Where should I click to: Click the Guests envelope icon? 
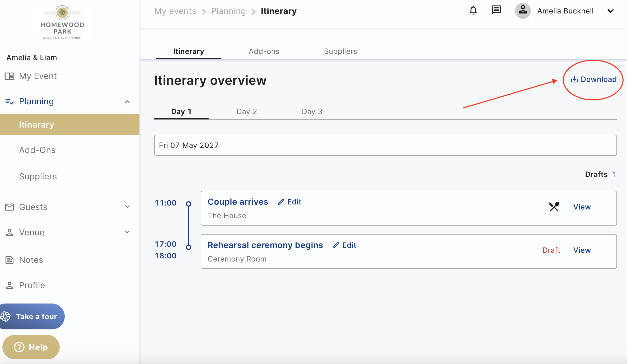[10, 207]
